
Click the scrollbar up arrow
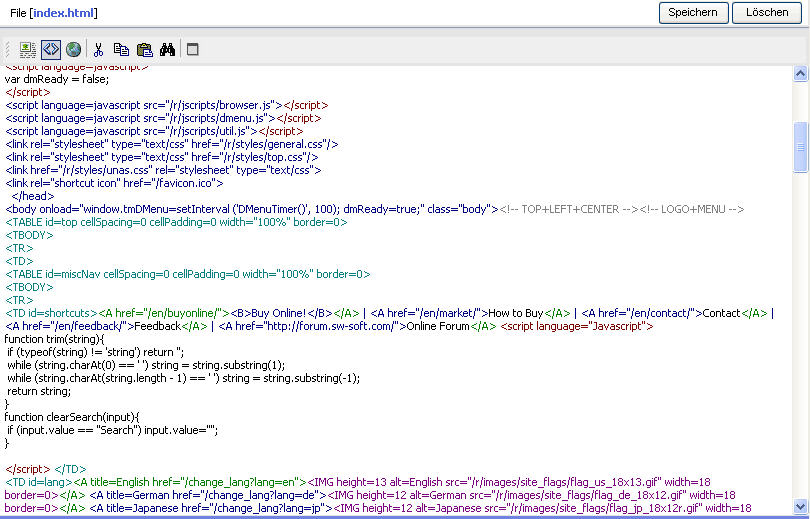800,73
